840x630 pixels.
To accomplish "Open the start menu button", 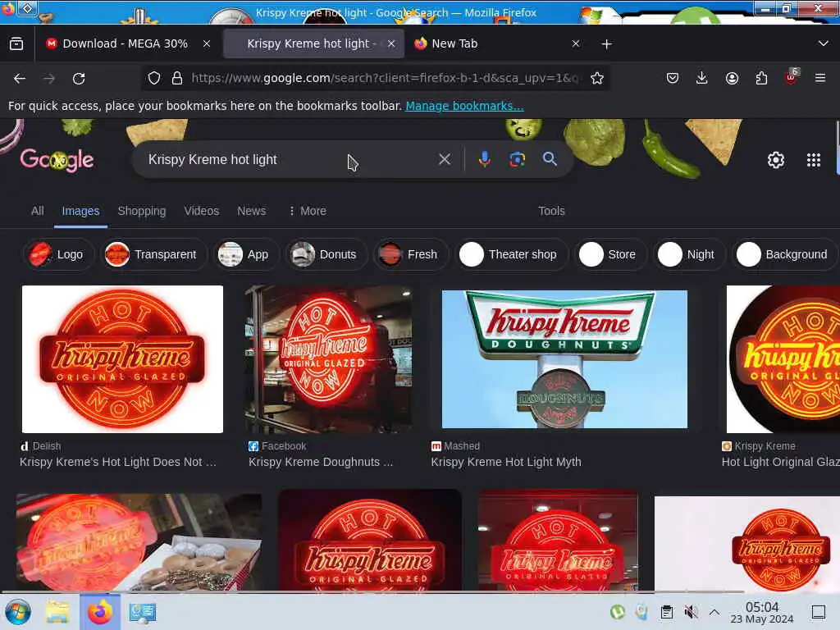I will click(x=18, y=612).
